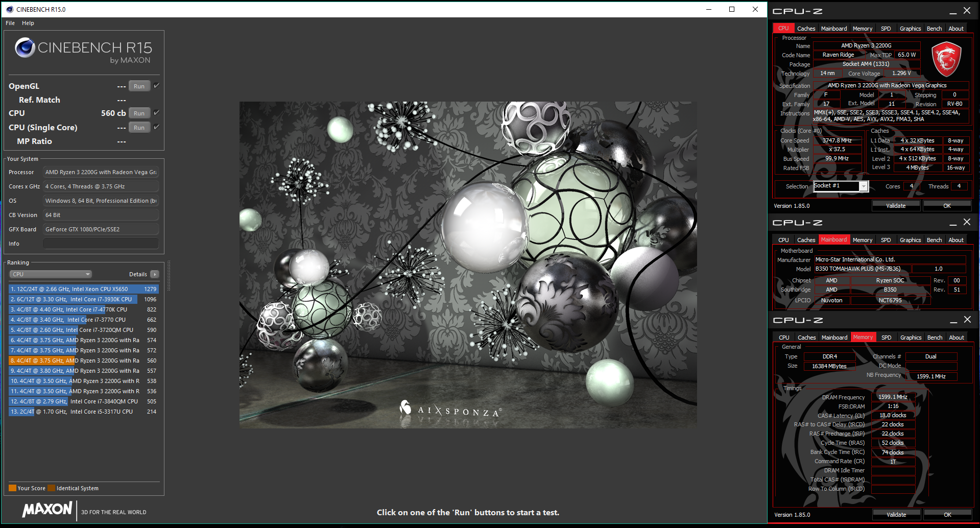The width and height of the screenshot is (980, 528).
Task: Select ranking row Intel Core i7-3930K
Action: coord(84,299)
